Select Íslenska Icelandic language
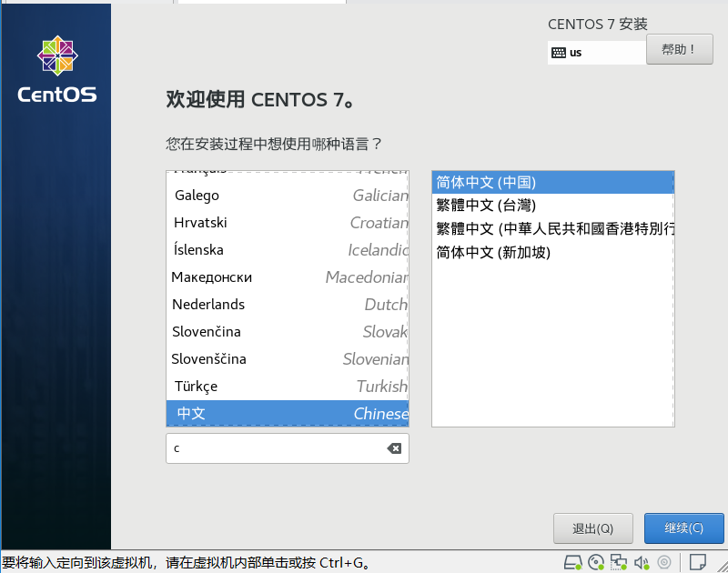The image size is (728, 573). click(x=288, y=250)
